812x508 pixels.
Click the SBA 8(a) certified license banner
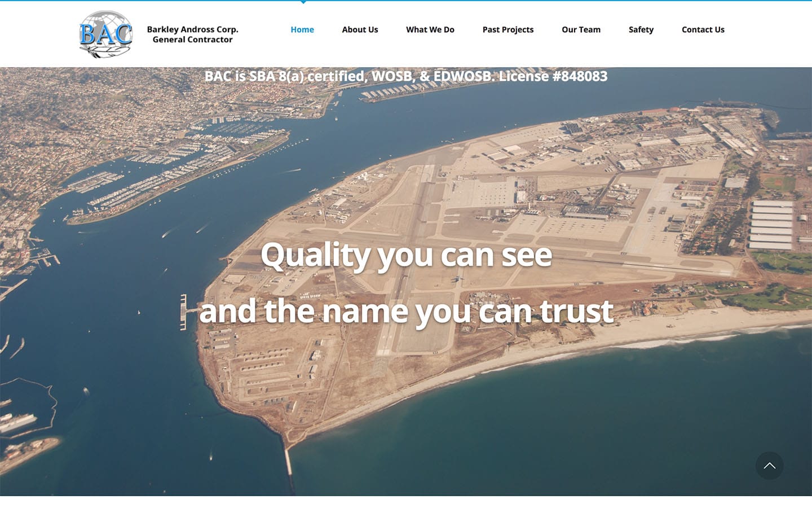[406, 76]
